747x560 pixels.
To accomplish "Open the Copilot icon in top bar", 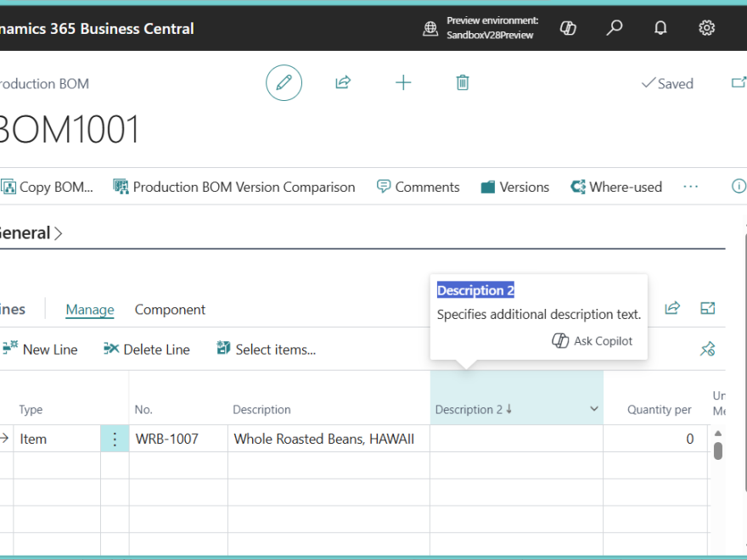I will [569, 28].
